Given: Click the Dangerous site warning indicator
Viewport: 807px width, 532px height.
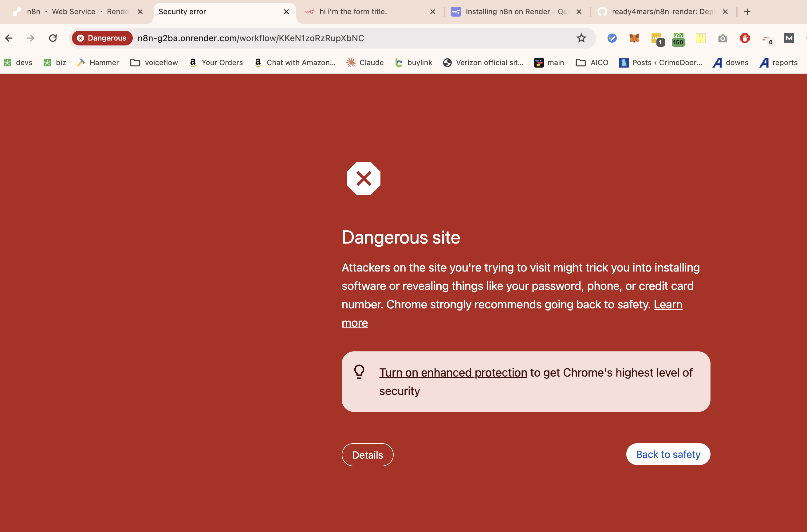Looking at the screenshot, I should [101, 38].
